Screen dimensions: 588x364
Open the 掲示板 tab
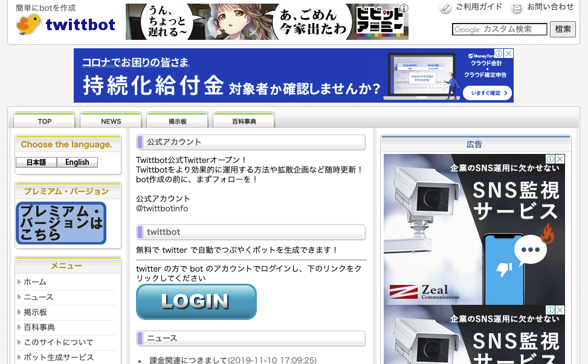coord(177,121)
